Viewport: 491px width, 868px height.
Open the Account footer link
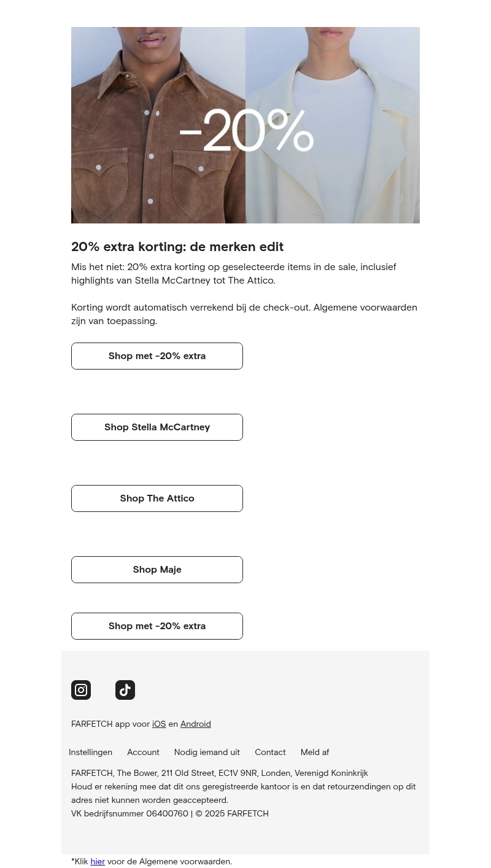(143, 753)
